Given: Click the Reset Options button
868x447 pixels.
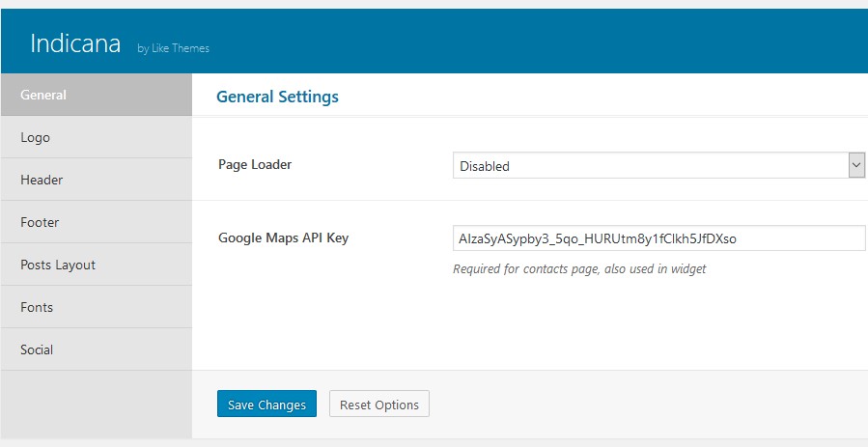Looking at the screenshot, I should 379,404.
